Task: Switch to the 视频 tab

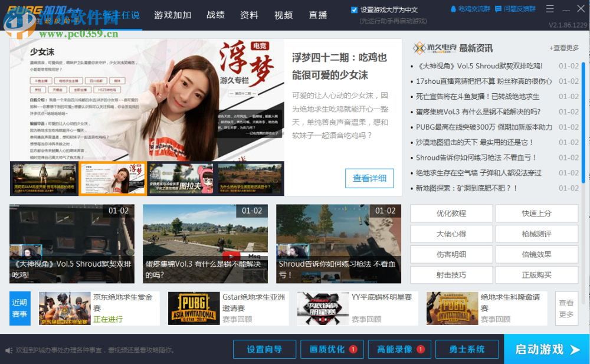Action: click(283, 15)
